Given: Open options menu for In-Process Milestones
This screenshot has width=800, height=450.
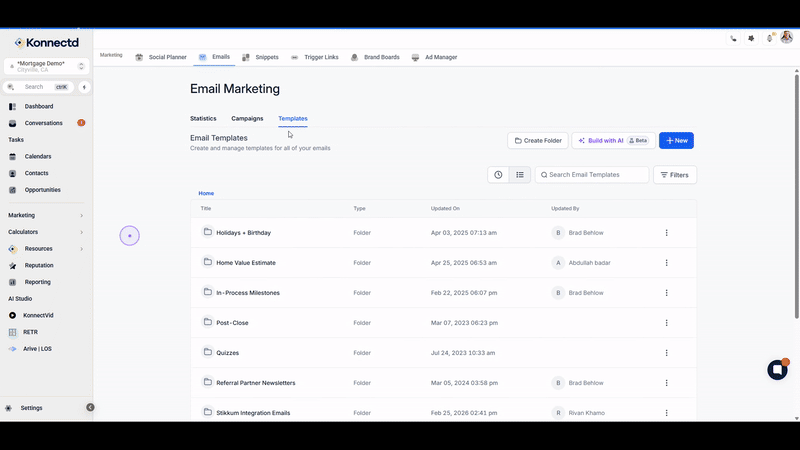Looking at the screenshot, I should tap(666, 293).
